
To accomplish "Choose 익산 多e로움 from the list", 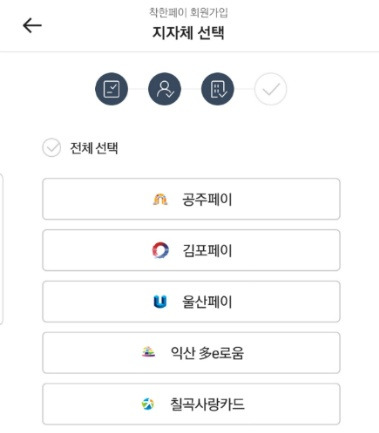I will point(191,353).
